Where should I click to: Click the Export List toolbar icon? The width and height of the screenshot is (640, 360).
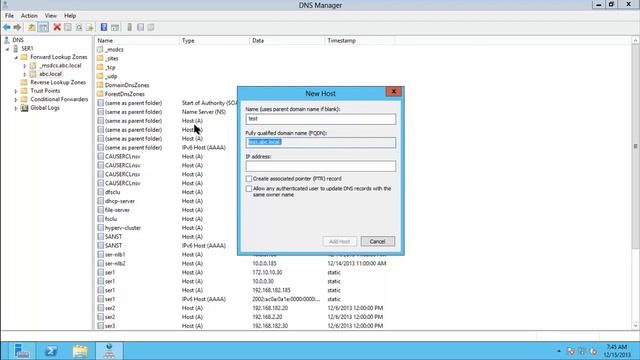(x=90, y=27)
